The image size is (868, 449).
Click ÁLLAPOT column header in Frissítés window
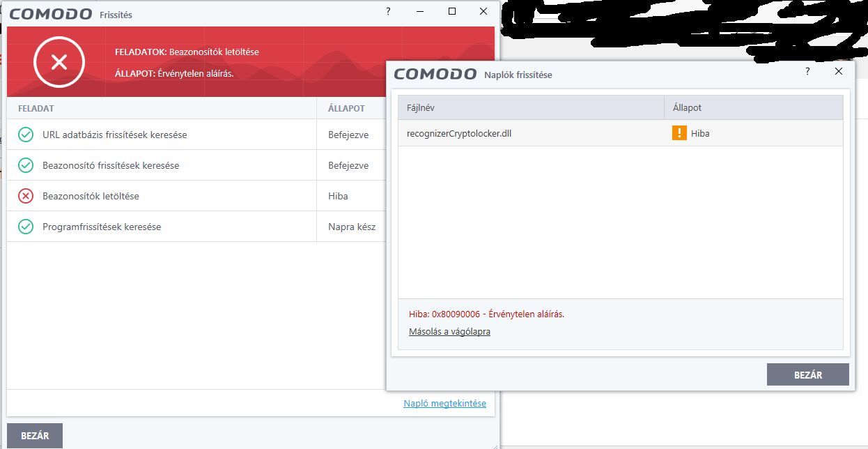coord(351,109)
